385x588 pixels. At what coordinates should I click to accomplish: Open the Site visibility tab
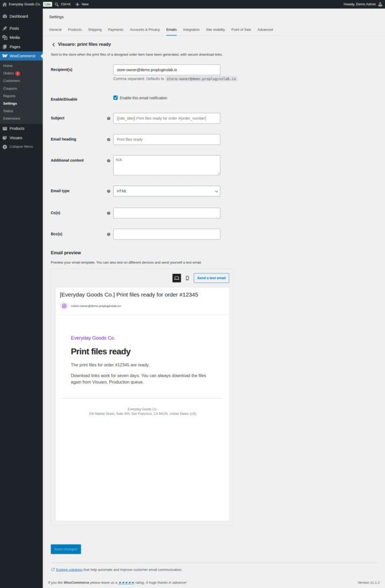pyautogui.click(x=215, y=30)
